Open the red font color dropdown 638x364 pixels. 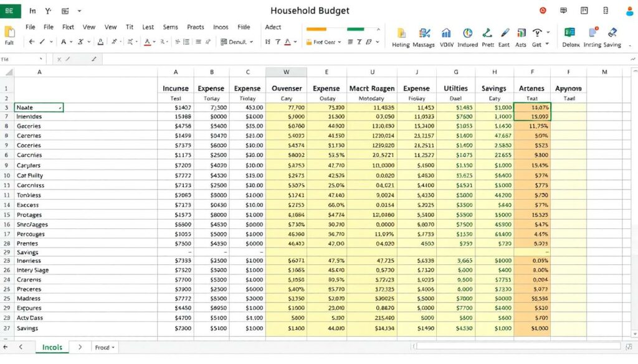point(155,42)
